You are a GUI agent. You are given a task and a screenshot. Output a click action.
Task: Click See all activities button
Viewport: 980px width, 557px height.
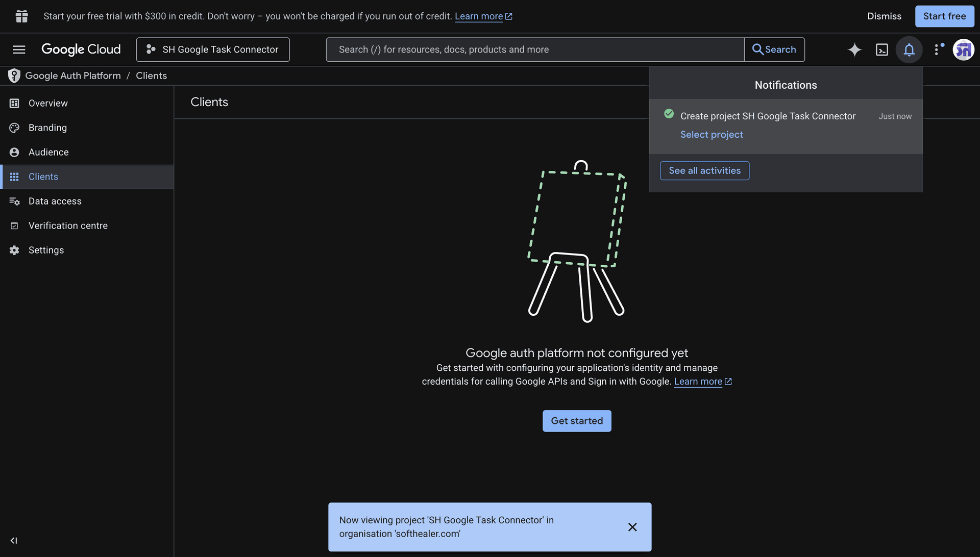click(x=704, y=171)
